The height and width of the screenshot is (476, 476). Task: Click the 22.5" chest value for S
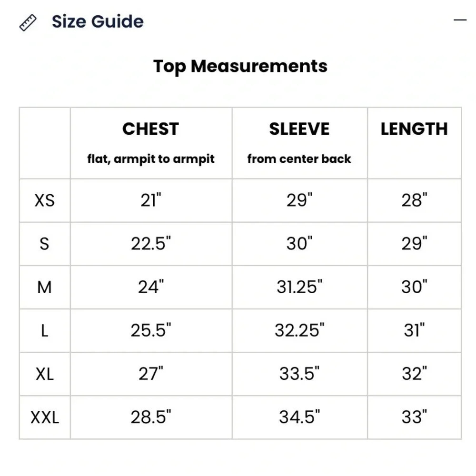[x=151, y=243]
